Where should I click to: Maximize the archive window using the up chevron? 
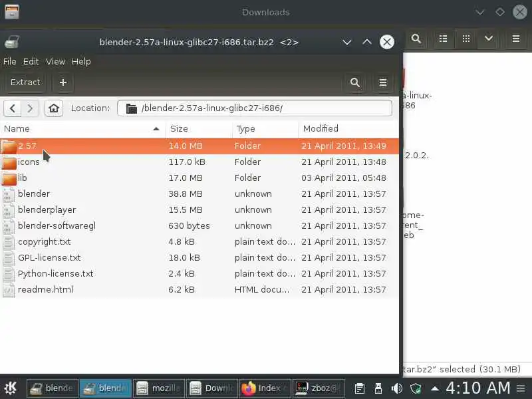(367, 42)
